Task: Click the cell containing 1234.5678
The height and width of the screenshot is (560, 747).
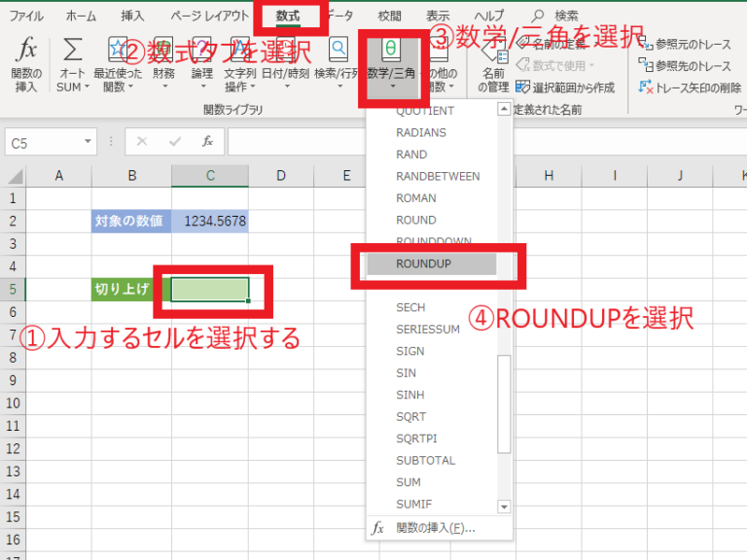Action: (x=210, y=221)
